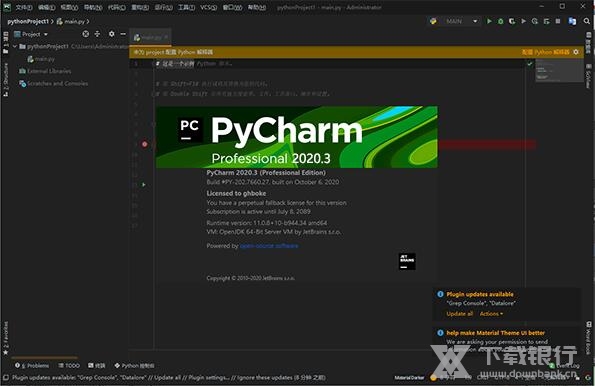The width and height of the screenshot is (595, 386).
Task: Click the JetBrains logo in About dialog
Action: point(407,261)
